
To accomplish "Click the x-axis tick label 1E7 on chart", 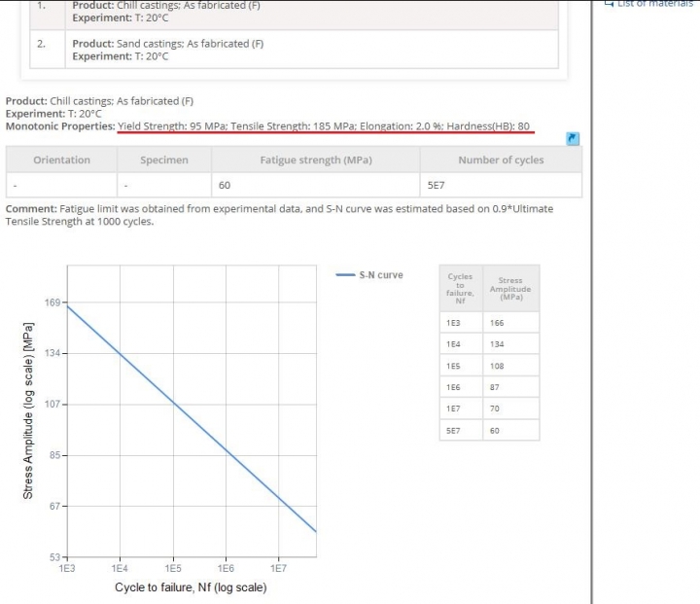I will [x=279, y=568].
